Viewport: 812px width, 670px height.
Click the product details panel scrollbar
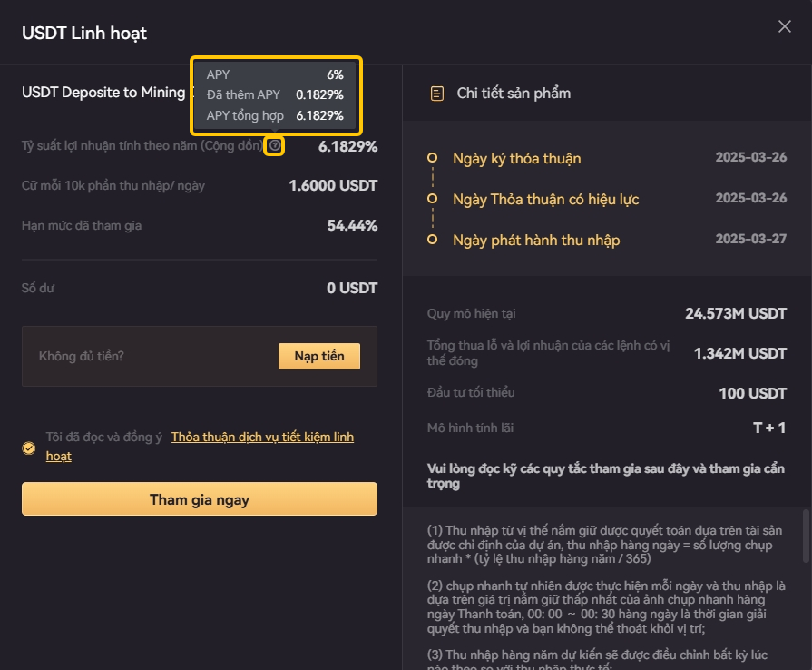click(x=806, y=536)
